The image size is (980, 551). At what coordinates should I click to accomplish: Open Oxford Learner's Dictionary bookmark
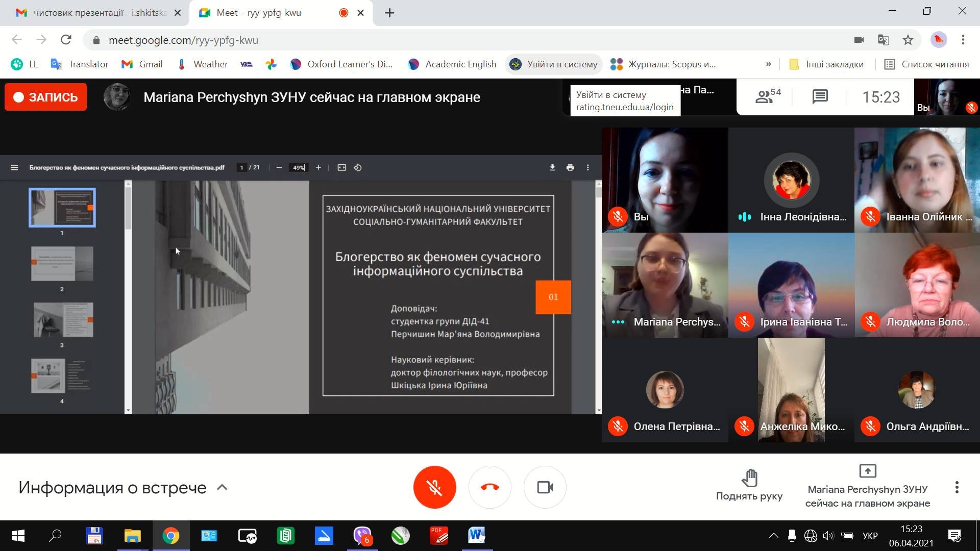coord(341,64)
